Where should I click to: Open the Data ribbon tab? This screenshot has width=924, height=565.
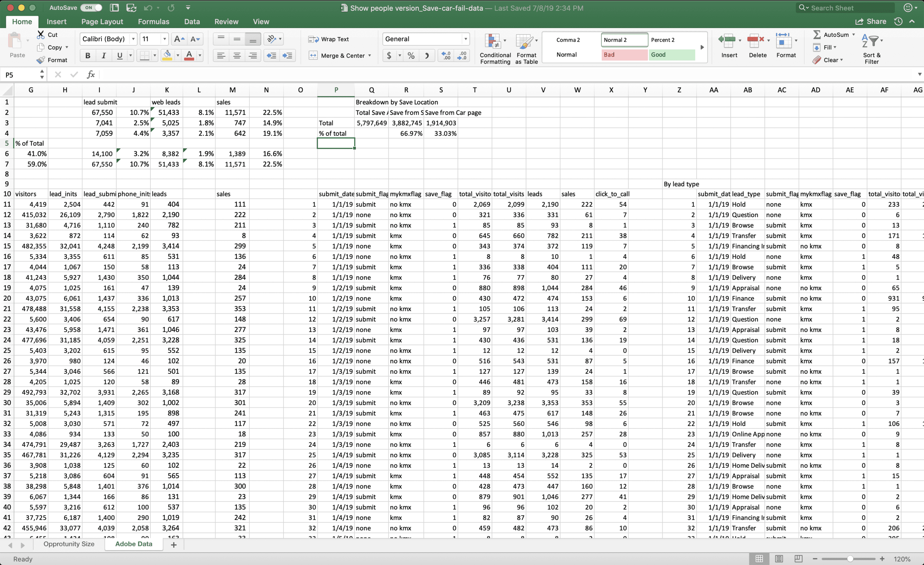click(191, 22)
